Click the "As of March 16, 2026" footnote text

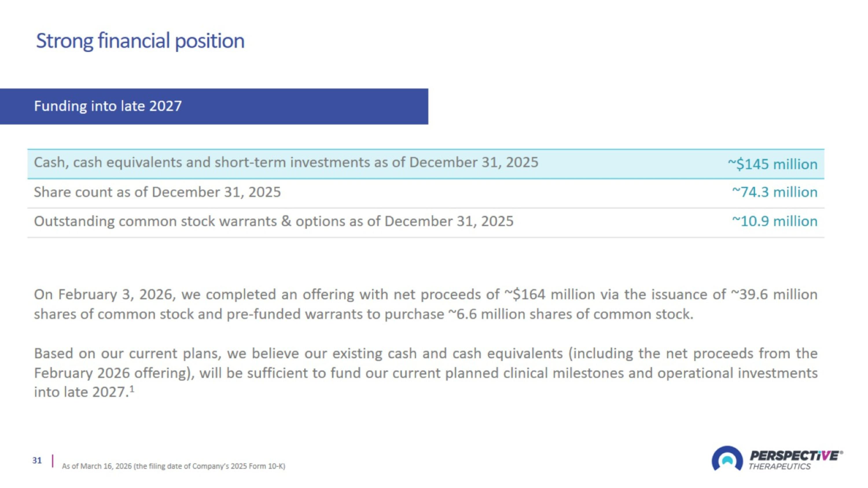tap(173, 466)
